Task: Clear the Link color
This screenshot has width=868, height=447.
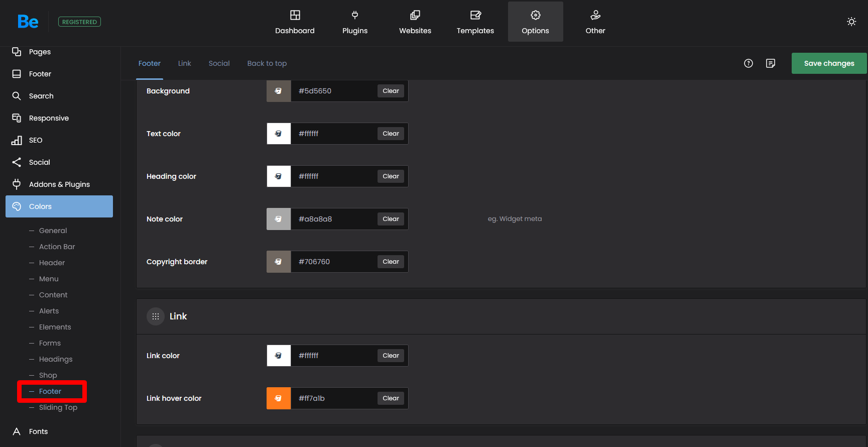Action: [x=391, y=356]
